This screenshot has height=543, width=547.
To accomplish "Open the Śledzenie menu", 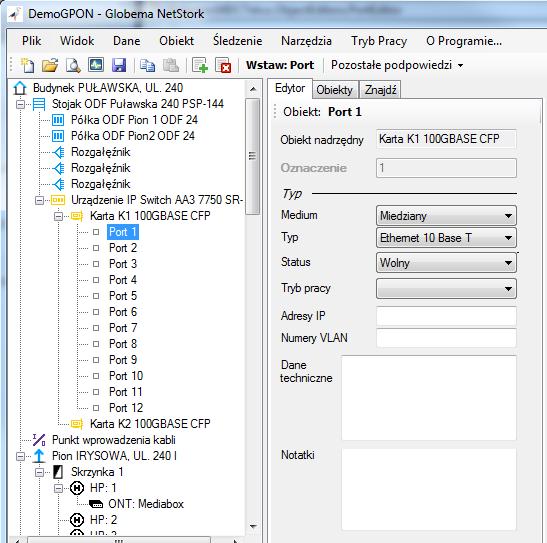I will [x=238, y=41].
